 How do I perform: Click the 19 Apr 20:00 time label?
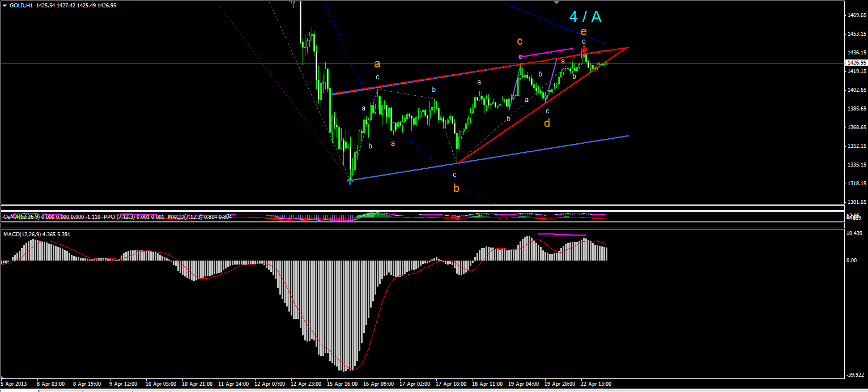(560, 384)
